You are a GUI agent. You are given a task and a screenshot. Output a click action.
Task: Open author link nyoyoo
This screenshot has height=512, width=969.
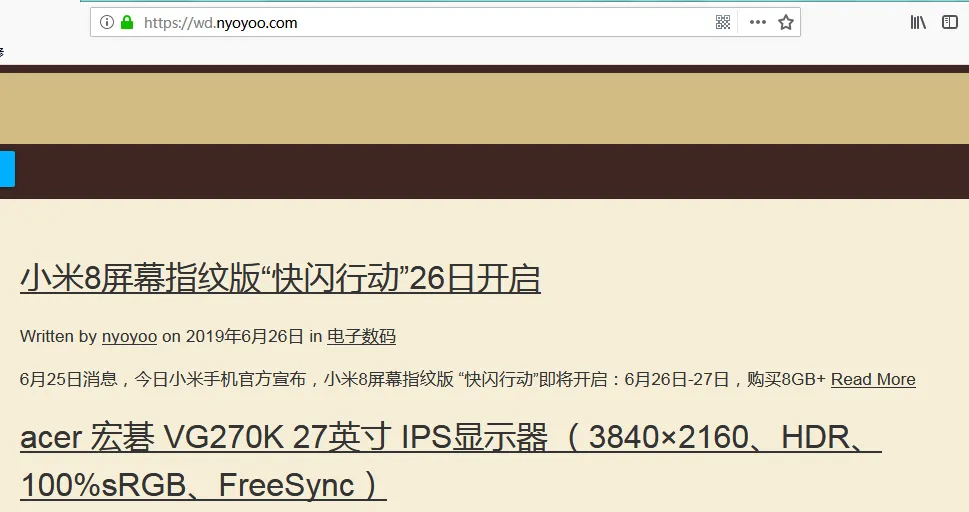129,336
